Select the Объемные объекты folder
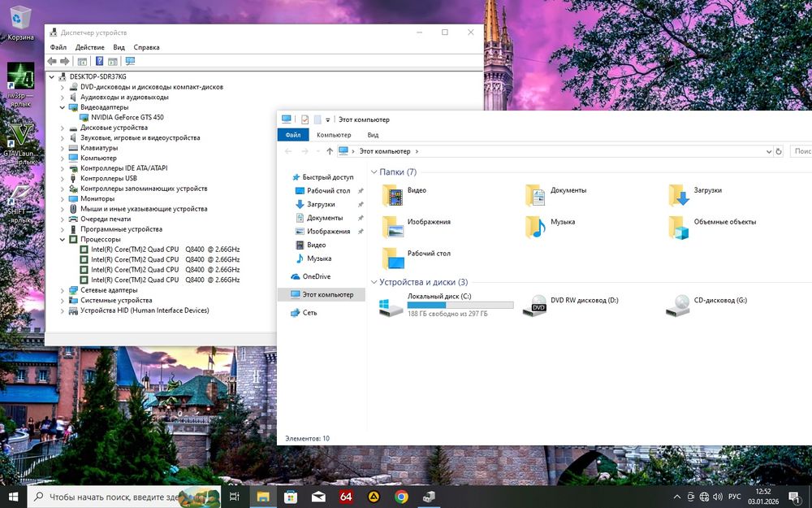 tap(713, 227)
